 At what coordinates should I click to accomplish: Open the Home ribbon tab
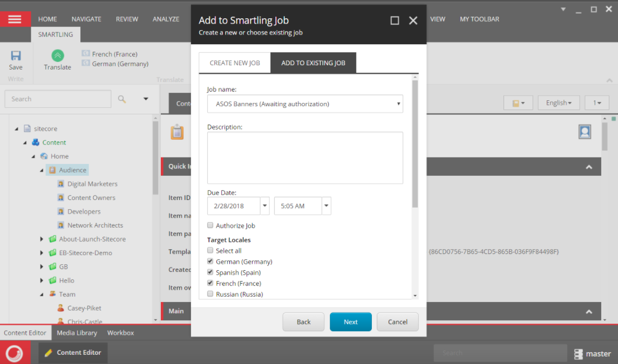pos(47,19)
